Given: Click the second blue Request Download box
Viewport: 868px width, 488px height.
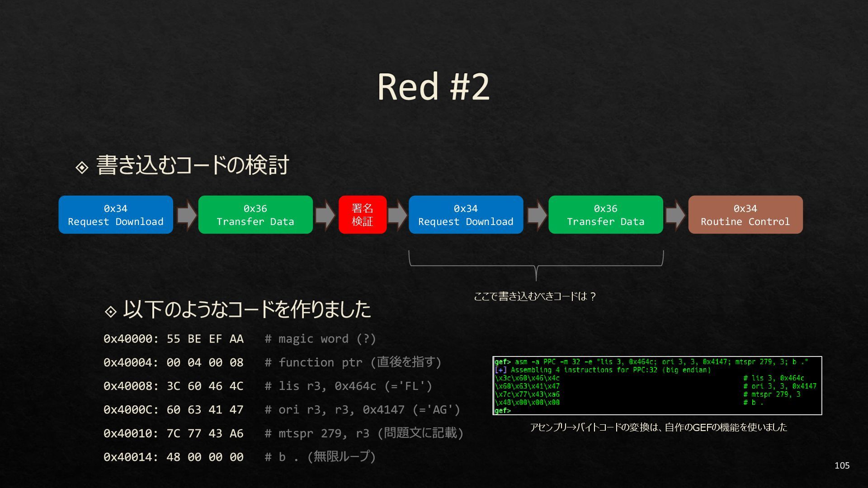Looking at the screenshot, I should click(466, 215).
